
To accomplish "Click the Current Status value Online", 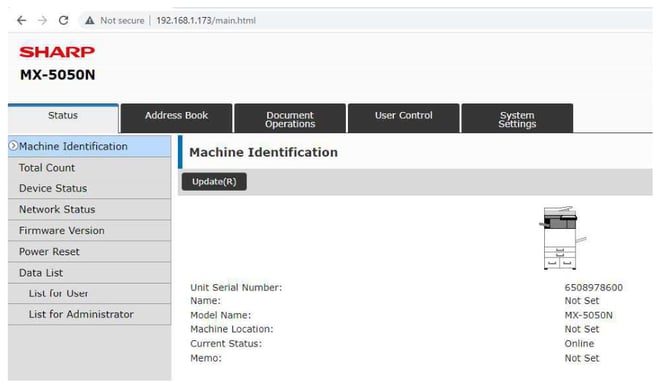I will tap(579, 344).
